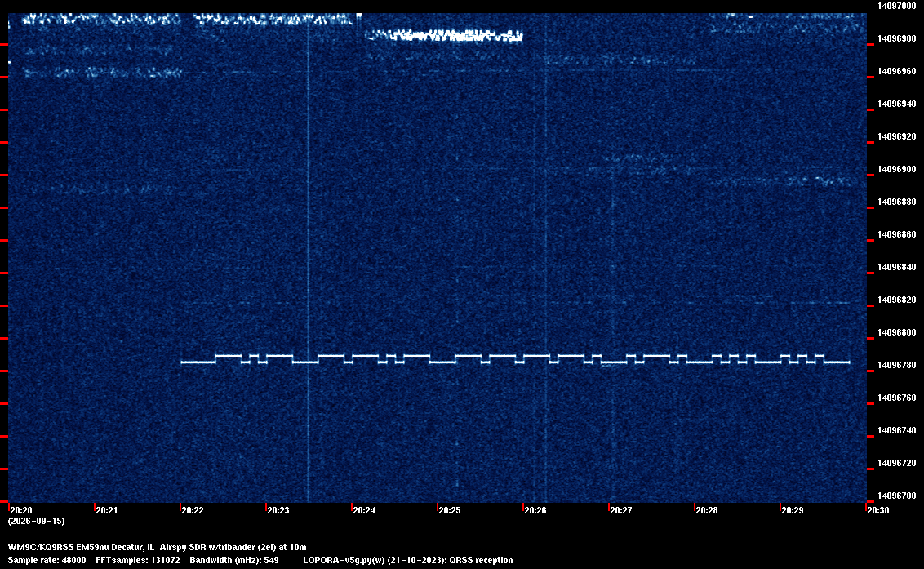Click the 14096840 frequency scale label
924x569 pixels.
pyautogui.click(x=897, y=267)
